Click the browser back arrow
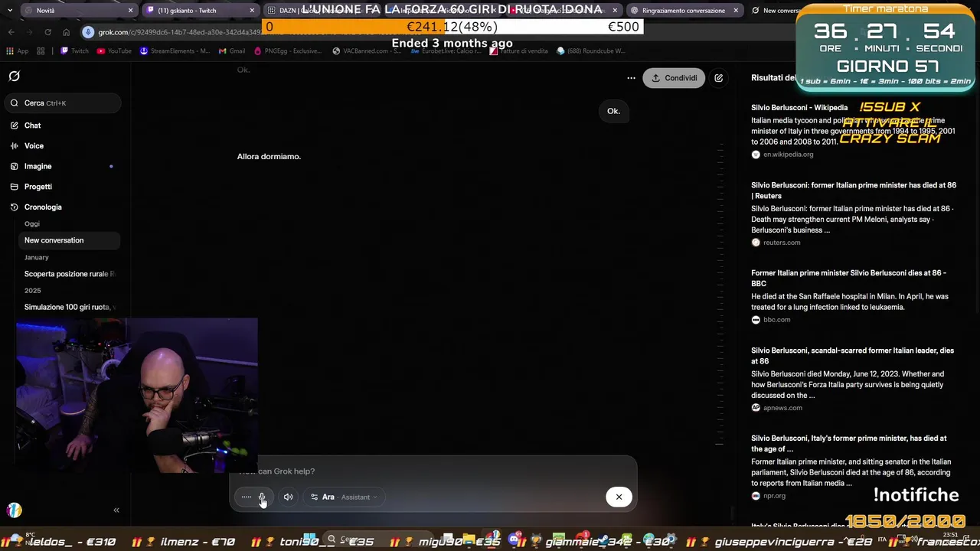This screenshot has width=980, height=551. point(11,32)
